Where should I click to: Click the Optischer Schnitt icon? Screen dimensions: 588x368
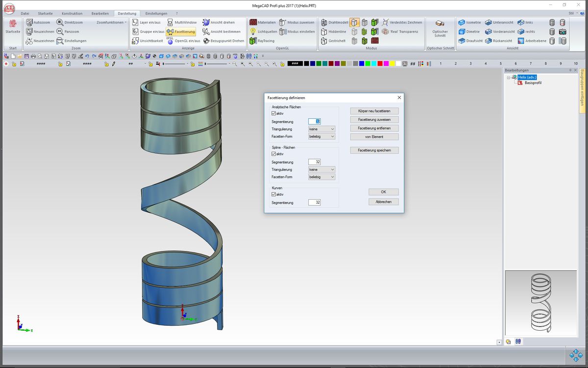(x=440, y=24)
